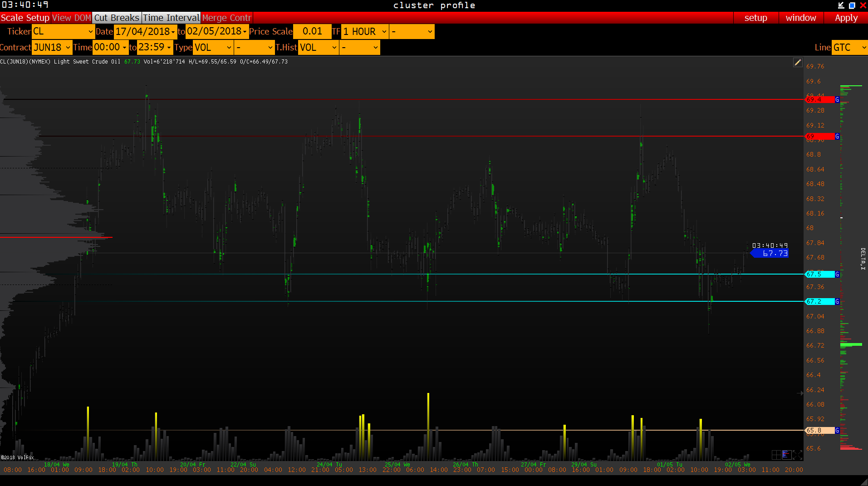The image size is (868, 486).
Task: Minimize window with the down-left arrow icon
Action: click(841, 5)
